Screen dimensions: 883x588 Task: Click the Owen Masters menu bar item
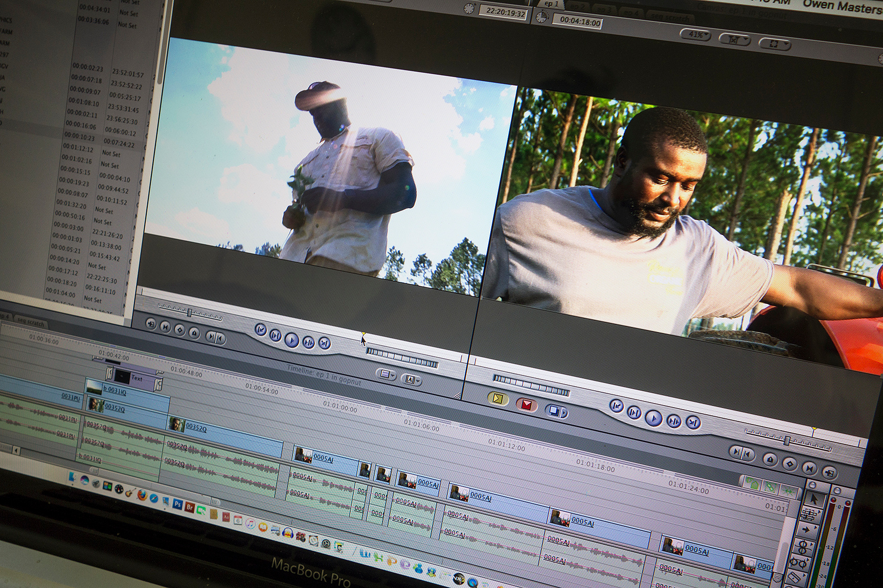click(843, 6)
